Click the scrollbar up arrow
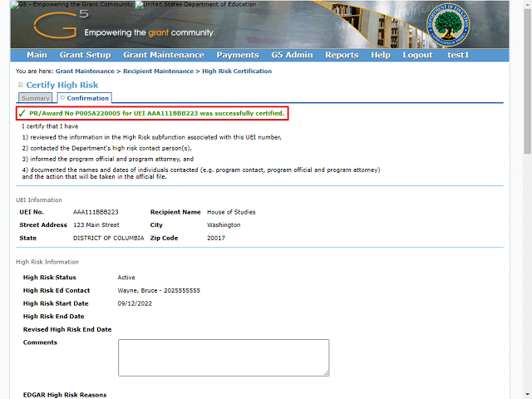532x399 pixels. (526, 6)
